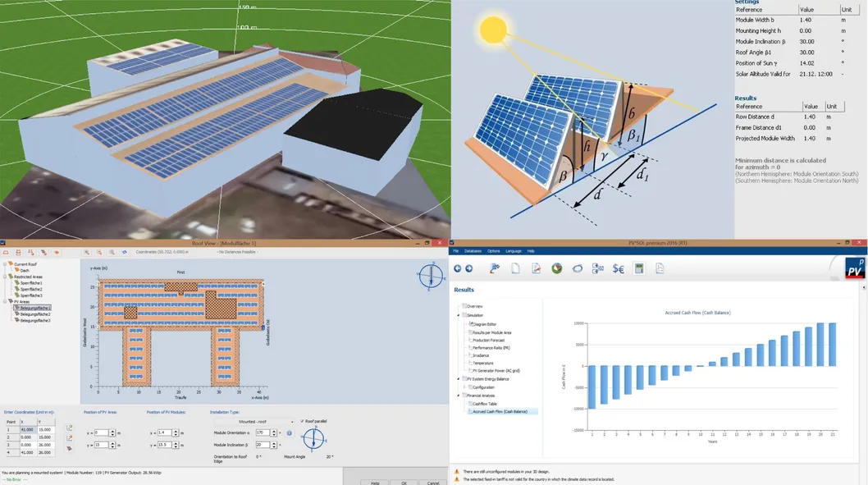Collapse the Simulation tree node
Screen dimensions: 868x485
pyautogui.click(x=459, y=314)
